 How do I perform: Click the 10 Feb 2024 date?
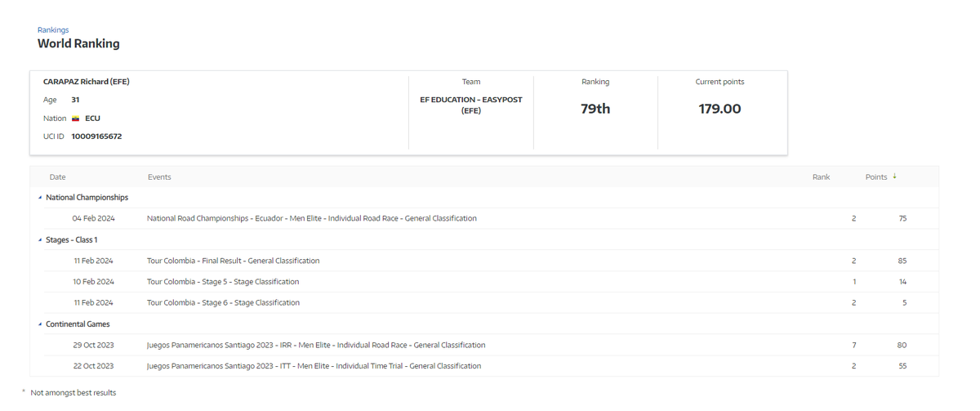93,282
